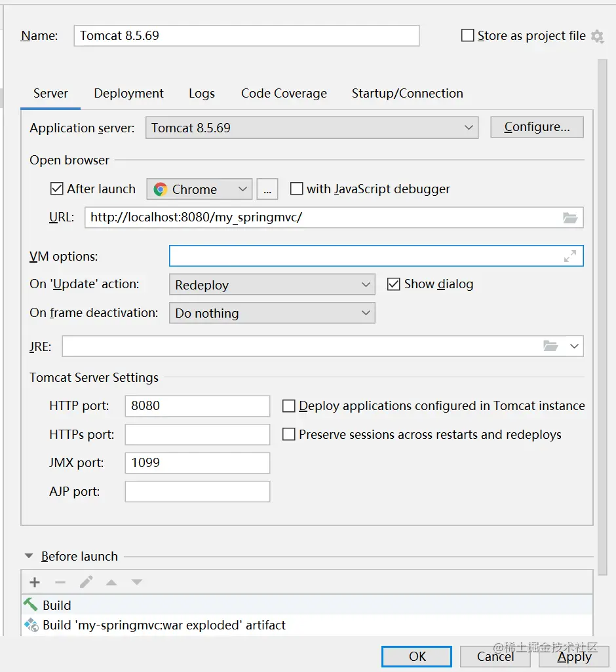This screenshot has height=672, width=616.
Task: Enable Store as project file
Action: point(467,35)
